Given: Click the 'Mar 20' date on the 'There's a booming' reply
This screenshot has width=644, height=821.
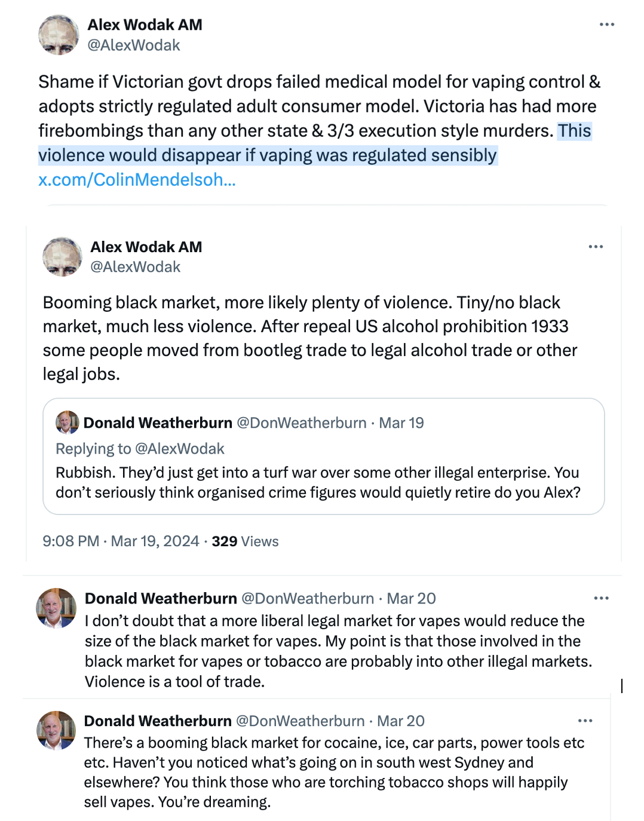Looking at the screenshot, I should [400, 721].
